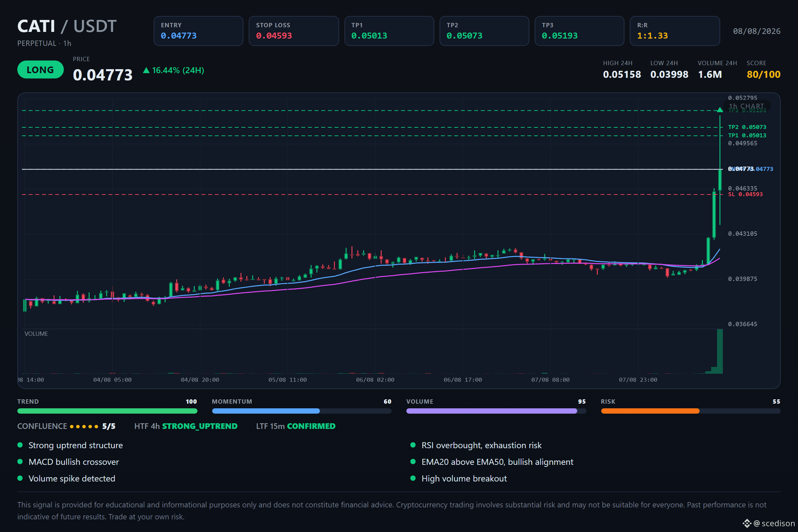Click the TREND progress bar
This screenshot has height=532, width=798.
[107, 411]
